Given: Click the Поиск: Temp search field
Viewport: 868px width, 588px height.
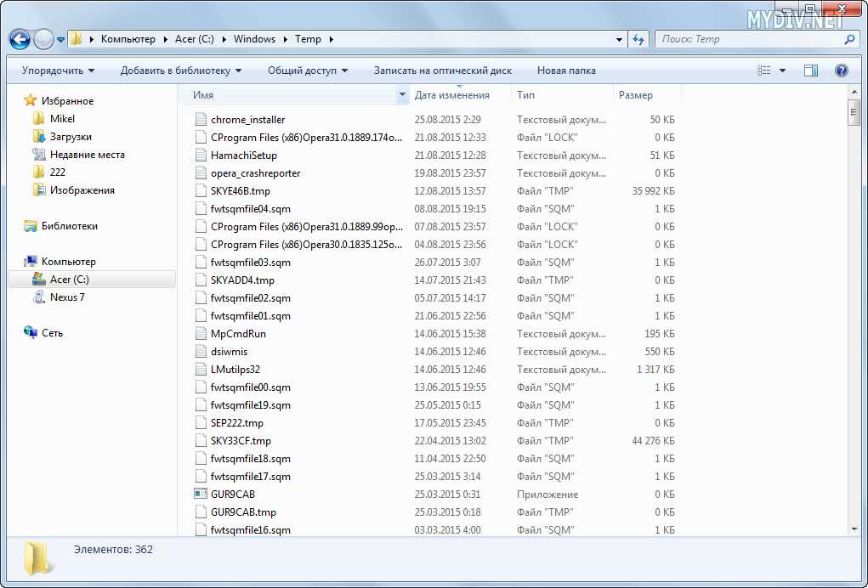Looking at the screenshot, I should point(748,39).
